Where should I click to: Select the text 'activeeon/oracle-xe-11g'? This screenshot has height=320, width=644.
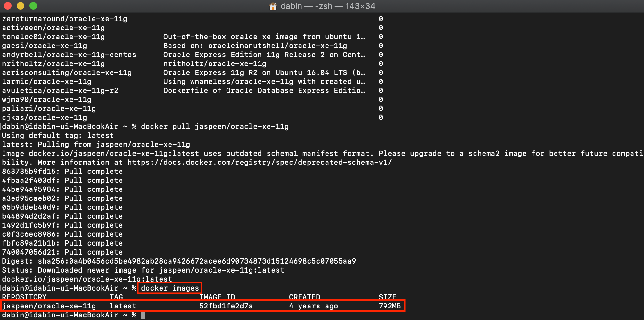coord(54,28)
